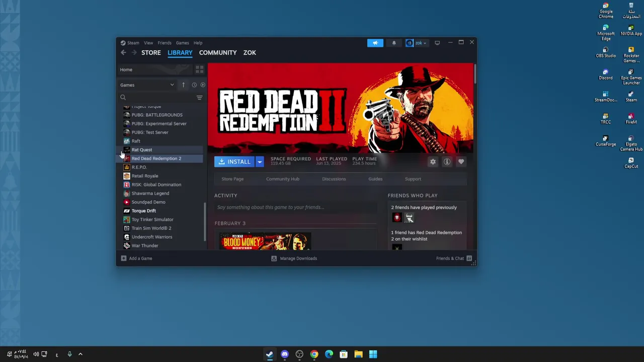Toggle the ready-to-play filter icon
The width and height of the screenshot is (644, 362).
click(x=203, y=85)
